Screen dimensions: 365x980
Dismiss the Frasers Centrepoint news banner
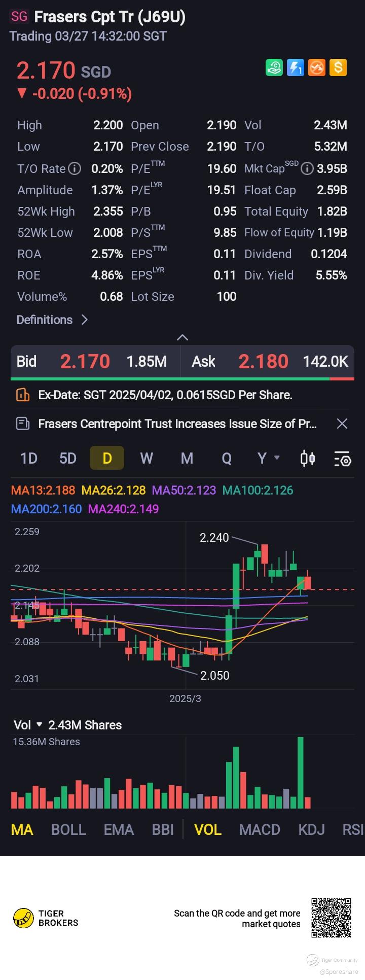[x=342, y=424]
